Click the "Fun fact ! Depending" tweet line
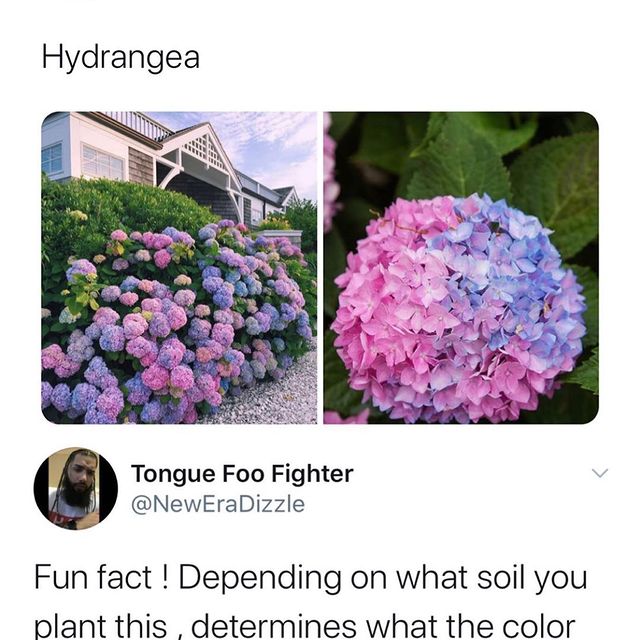640x640 pixels. pos(310,579)
